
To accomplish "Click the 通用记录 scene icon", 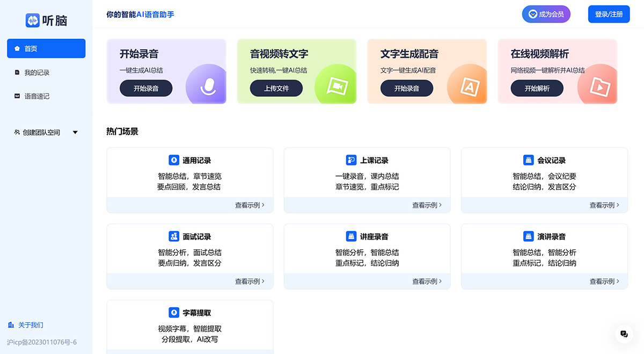I will tap(173, 160).
